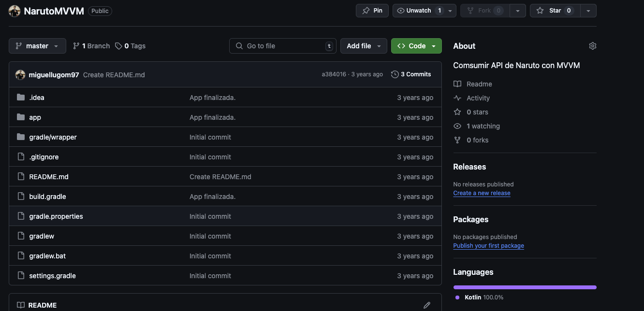Screen dimensions: 644x311
Task: Open the latest commit 'Create README.md' message
Action: pos(114,74)
